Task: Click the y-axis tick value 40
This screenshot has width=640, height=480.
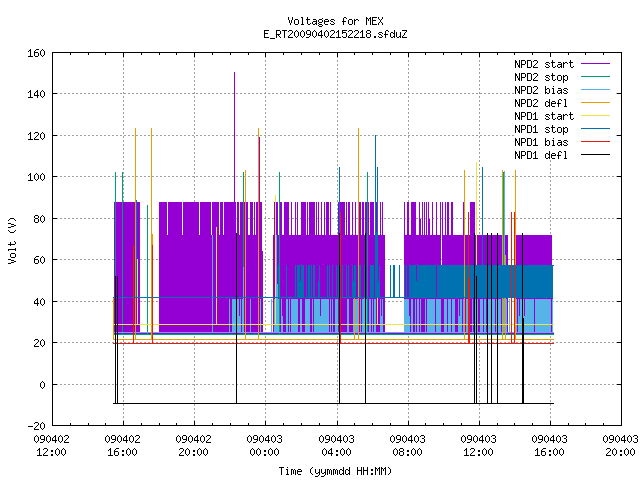Action: tap(39, 302)
